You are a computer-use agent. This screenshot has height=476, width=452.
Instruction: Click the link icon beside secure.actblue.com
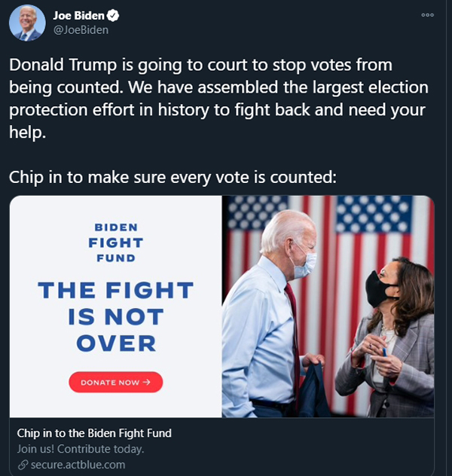click(23, 465)
